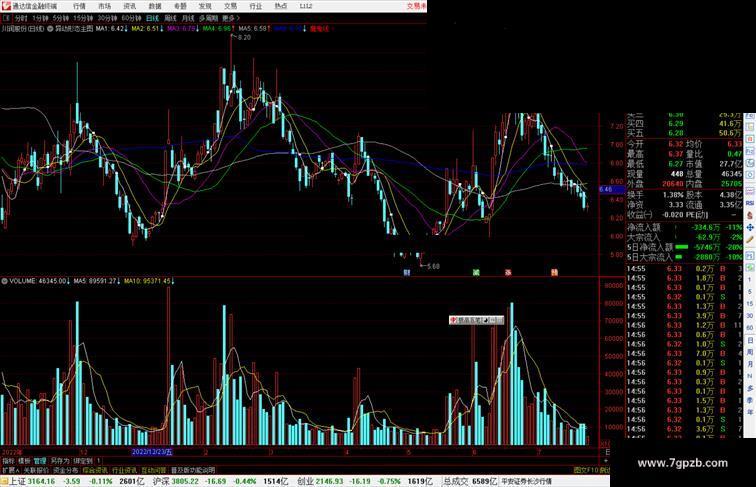The width and height of the screenshot is (756, 487).
Task: Click the 净流入额 row in quote panel
Action: 684,227
